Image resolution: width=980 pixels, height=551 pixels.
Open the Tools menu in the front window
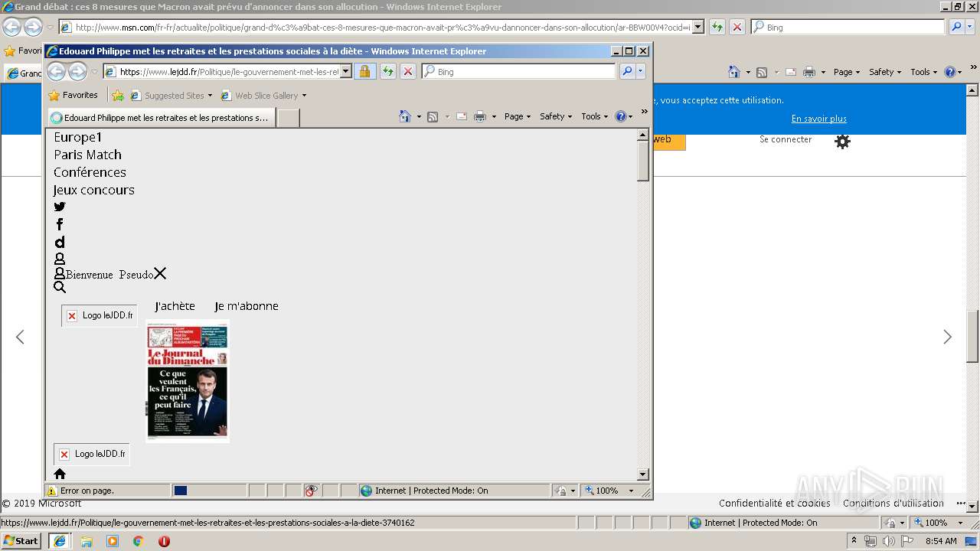point(595,116)
